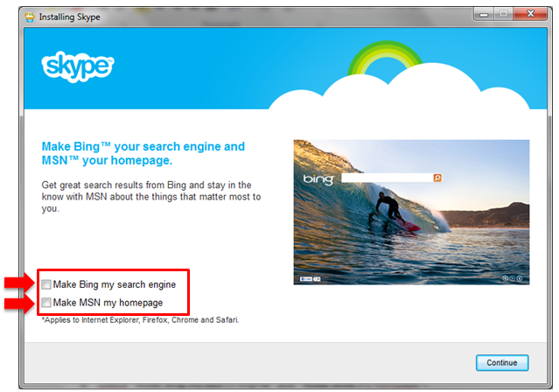Screen dimensions: 559x392
Task: Minimize the Installing Skype window
Action: click(x=484, y=14)
